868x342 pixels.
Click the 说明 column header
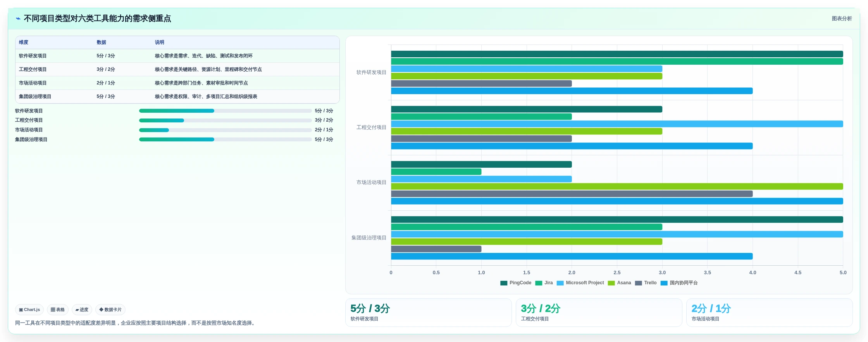pos(160,43)
